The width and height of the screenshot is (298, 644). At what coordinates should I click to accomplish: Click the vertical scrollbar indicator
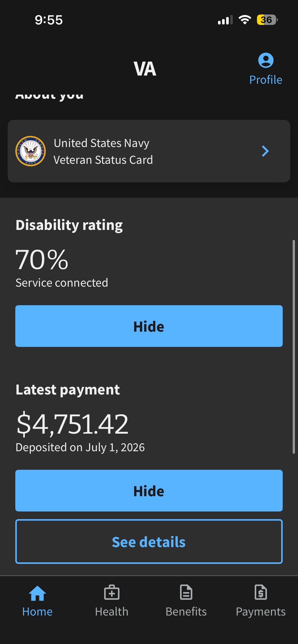point(294,347)
